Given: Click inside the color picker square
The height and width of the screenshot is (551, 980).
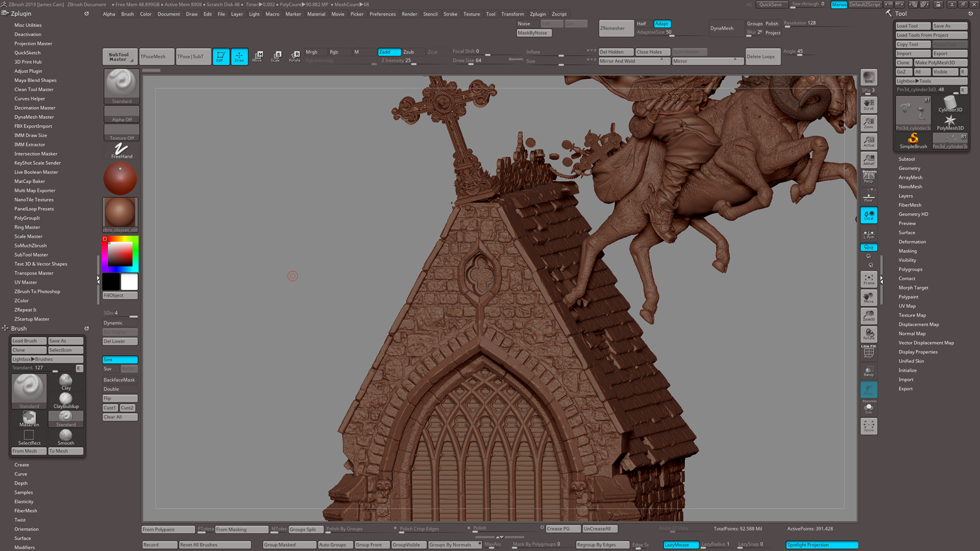Looking at the screenshot, I should pyautogui.click(x=120, y=254).
